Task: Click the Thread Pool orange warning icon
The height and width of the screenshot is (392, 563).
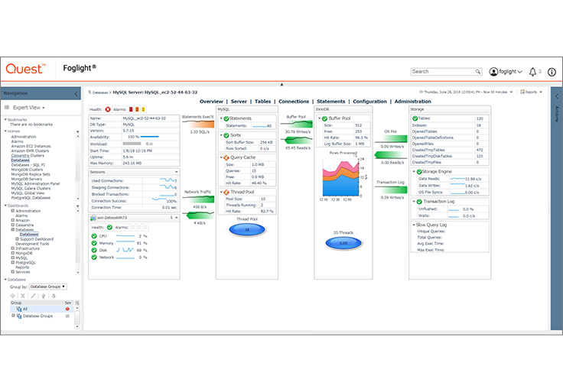Action: click(226, 193)
